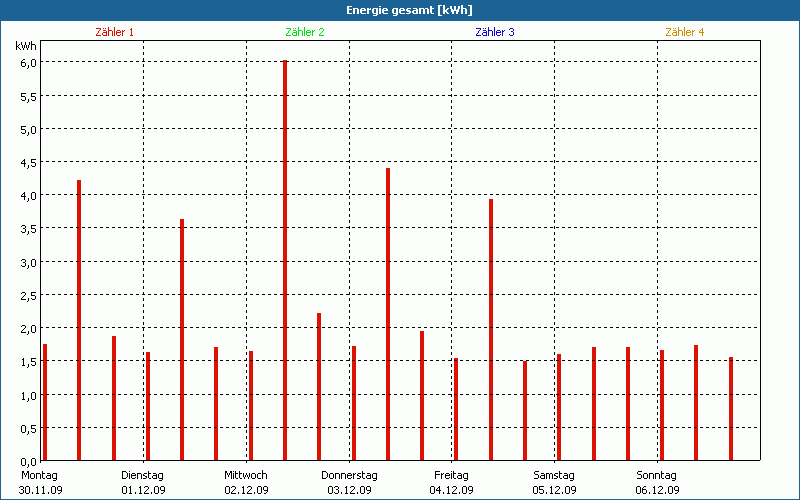The image size is (800, 500).
Task: Select the Zähler 2 legend label
Action: pyautogui.click(x=305, y=32)
